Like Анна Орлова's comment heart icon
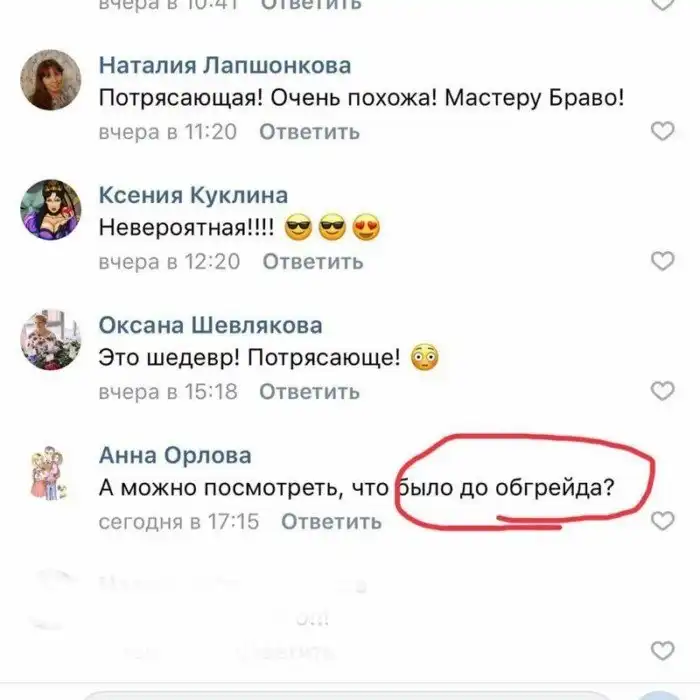This screenshot has width=700, height=700. (662, 521)
